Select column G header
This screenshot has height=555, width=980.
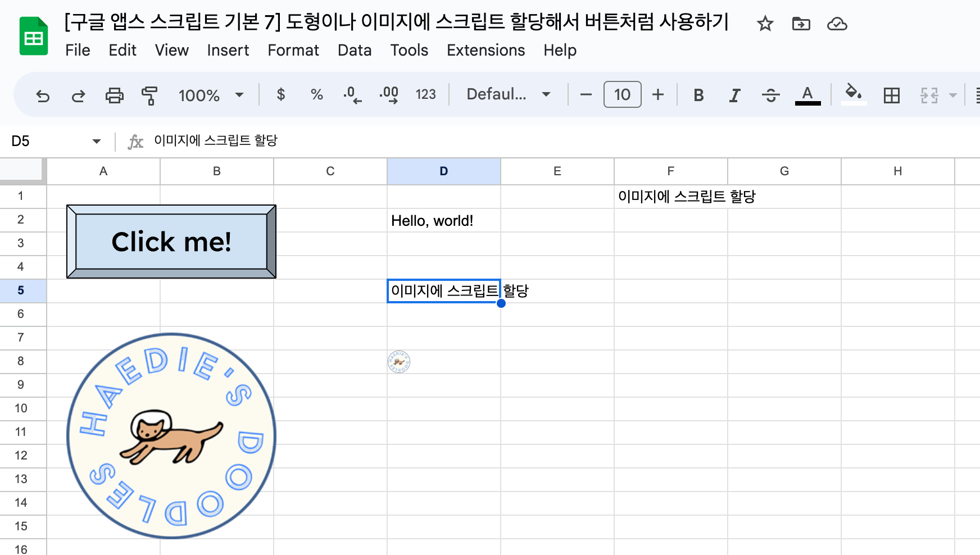point(784,171)
